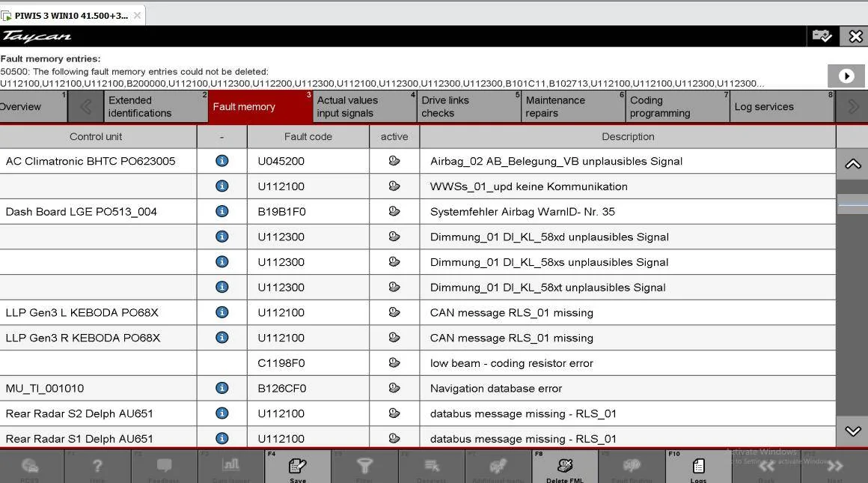
Task: Click the Filter funnel button
Action: click(364, 467)
